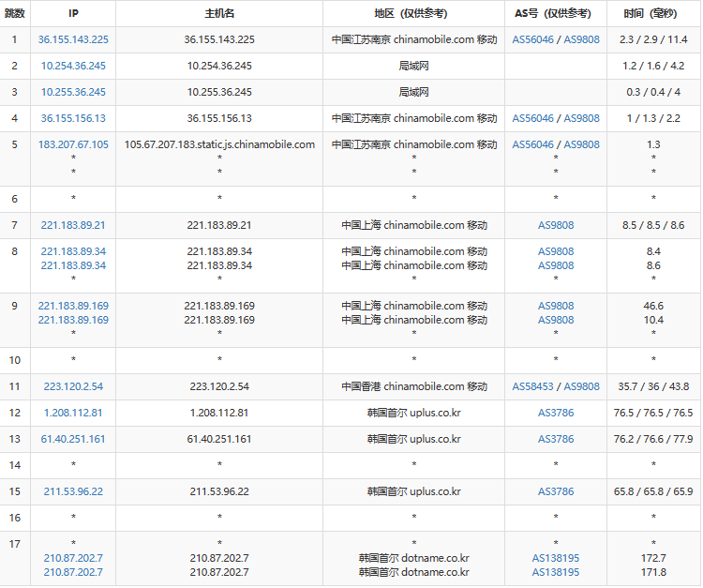Select the 223.120.2.54 hostname cell
703x588 pixels.
click(x=219, y=386)
